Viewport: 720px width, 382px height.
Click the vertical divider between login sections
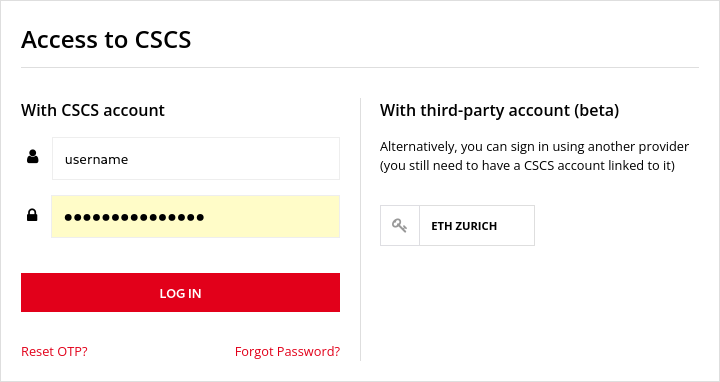point(360,229)
